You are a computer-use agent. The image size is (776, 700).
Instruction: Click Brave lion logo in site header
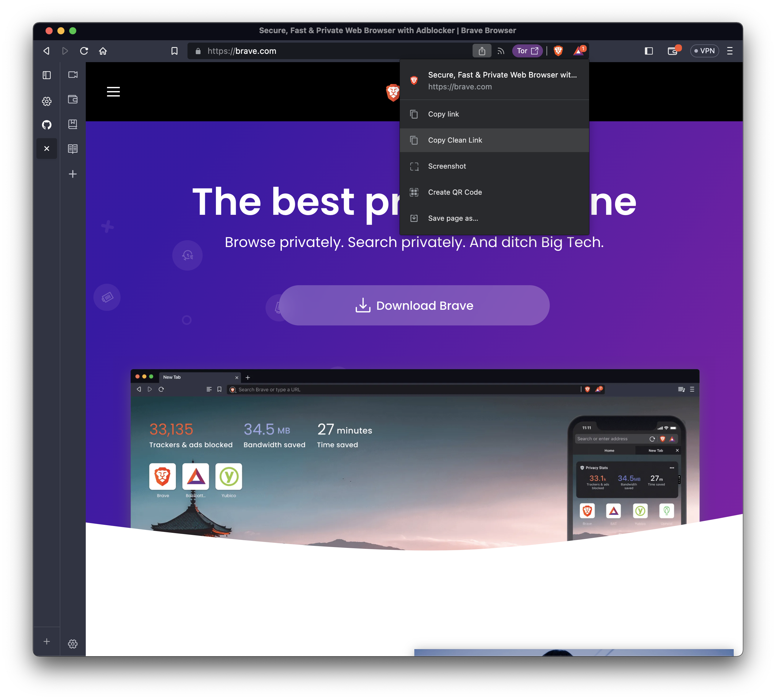tap(392, 92)
